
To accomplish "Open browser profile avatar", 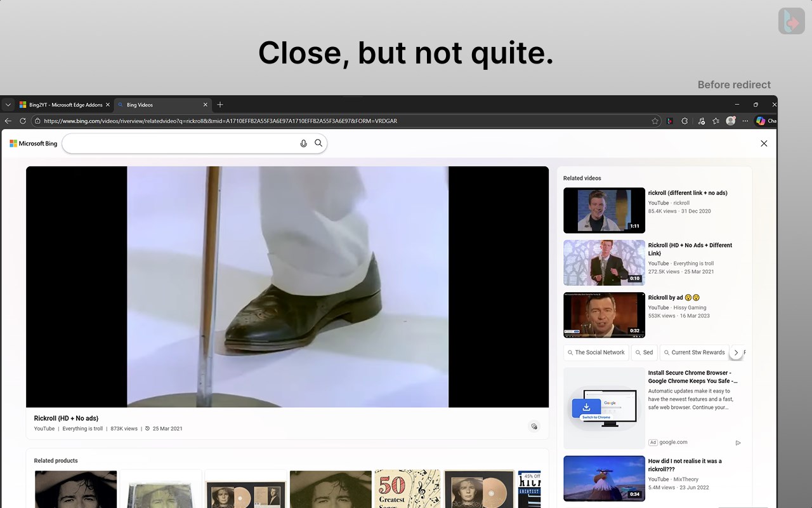I will (731, 121).
